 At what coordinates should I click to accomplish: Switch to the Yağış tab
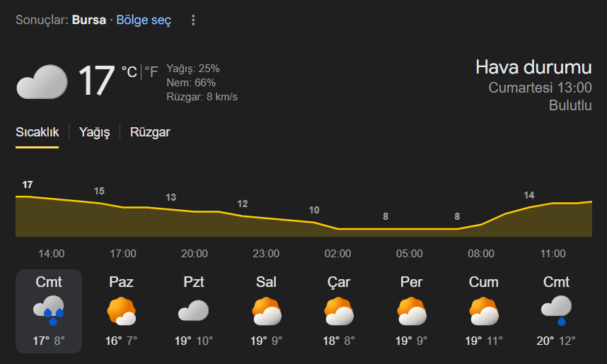click(94, 132)
